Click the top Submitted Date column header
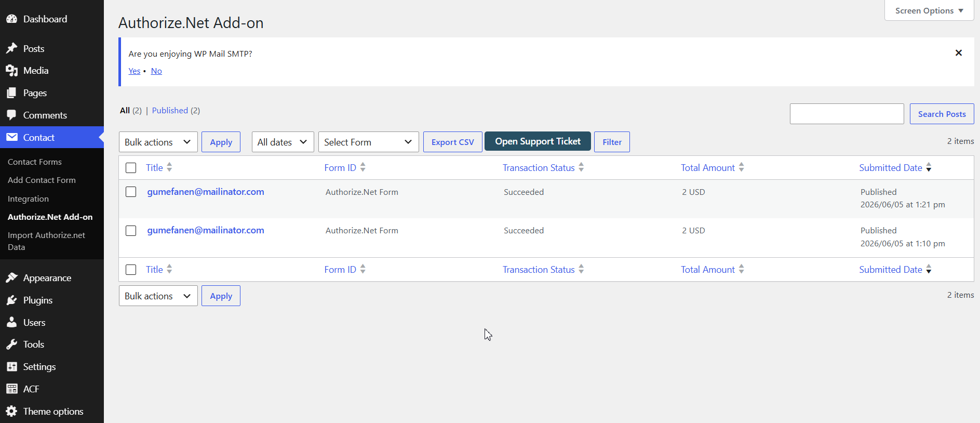This screenshot has height=423, width=980. point(891,168)
